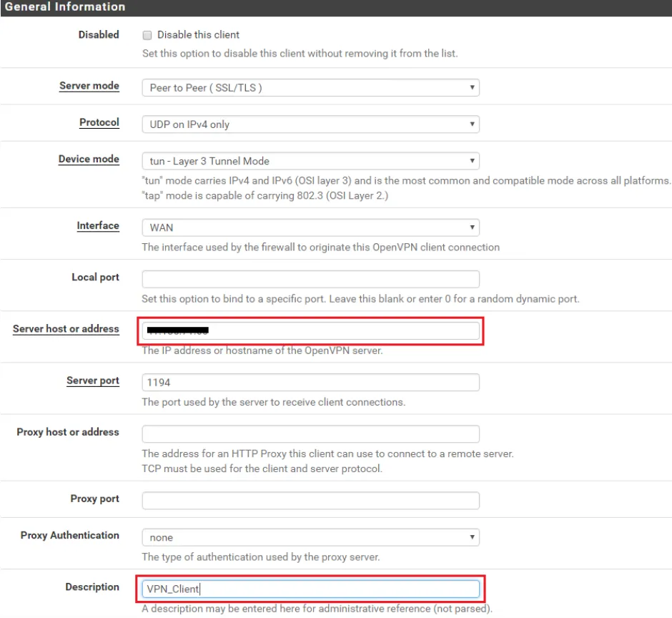Click inside the Proxy host or address field
Screen dimensions: 672x618
pyautogui.click(x=310, y=433)
